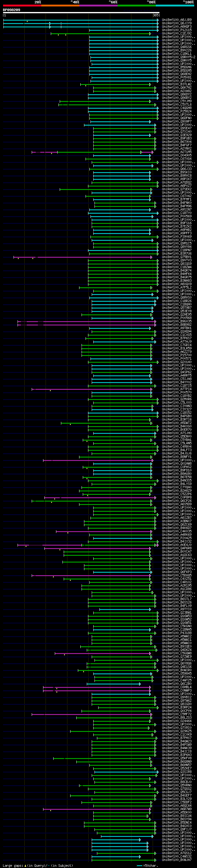Select the UniRef100_B5DGM6 label
Image resolution: width=197 pixels, height=868 pixels.
point(177,67)
